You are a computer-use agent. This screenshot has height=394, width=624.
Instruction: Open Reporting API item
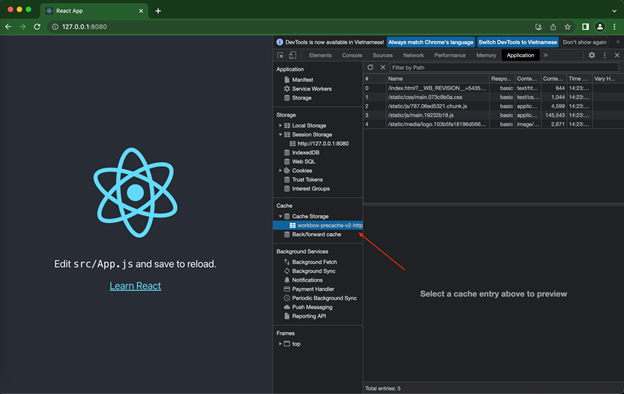point(309,316)
